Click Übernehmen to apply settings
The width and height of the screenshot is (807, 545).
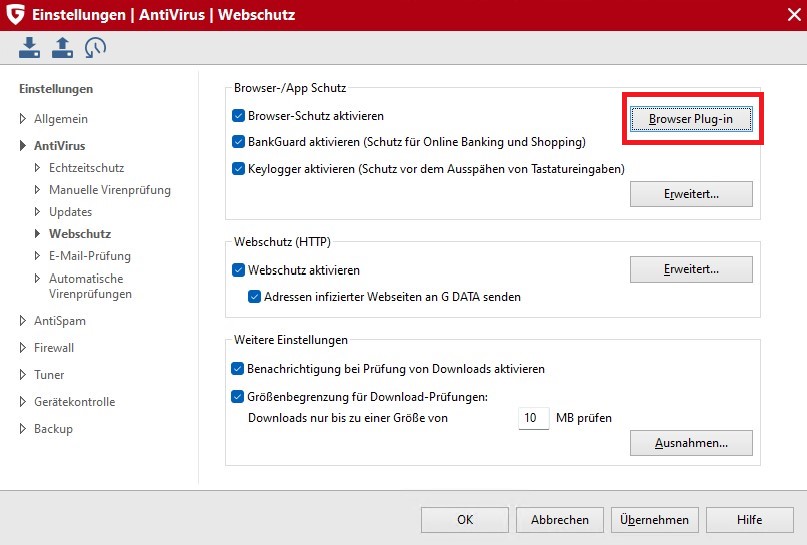pyautogui.click(x=654, y=520)
